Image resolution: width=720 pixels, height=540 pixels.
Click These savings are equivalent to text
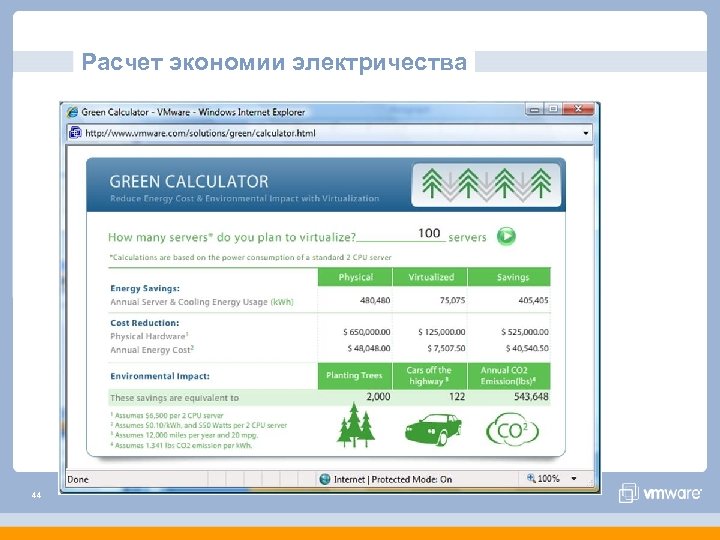[x=174, y=398]
